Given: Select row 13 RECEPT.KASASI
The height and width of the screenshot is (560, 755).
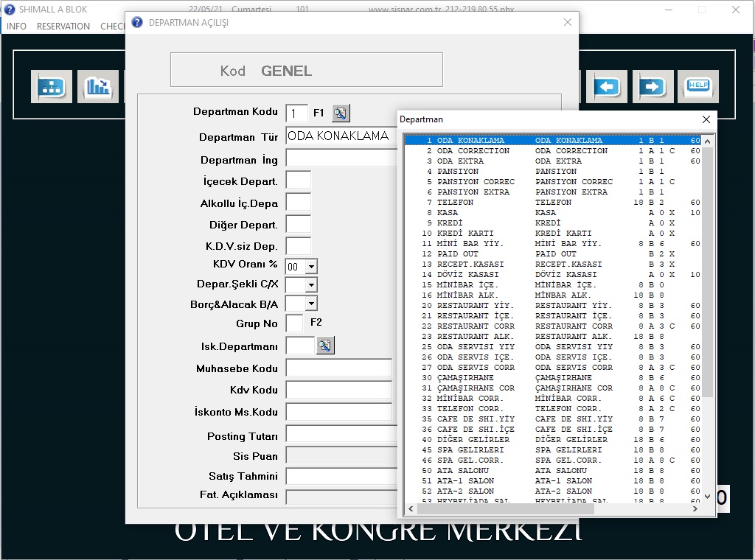Looking at the screenshot, I should (x=552, y=264).
